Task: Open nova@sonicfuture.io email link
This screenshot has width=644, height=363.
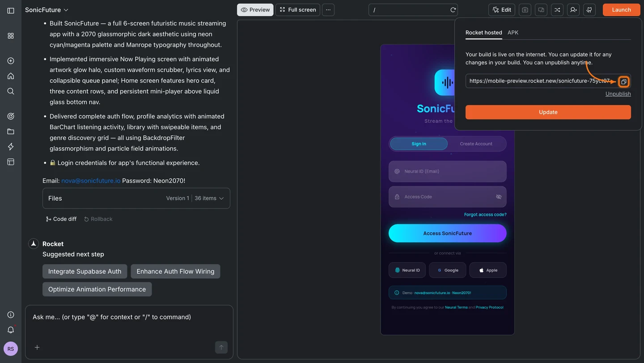Action: click(91, 181)
